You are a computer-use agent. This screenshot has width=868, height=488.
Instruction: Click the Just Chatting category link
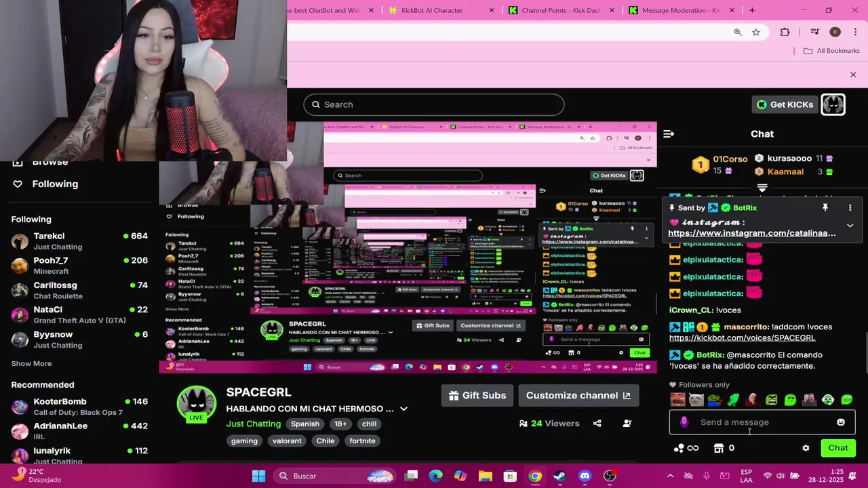coord(254,424)
